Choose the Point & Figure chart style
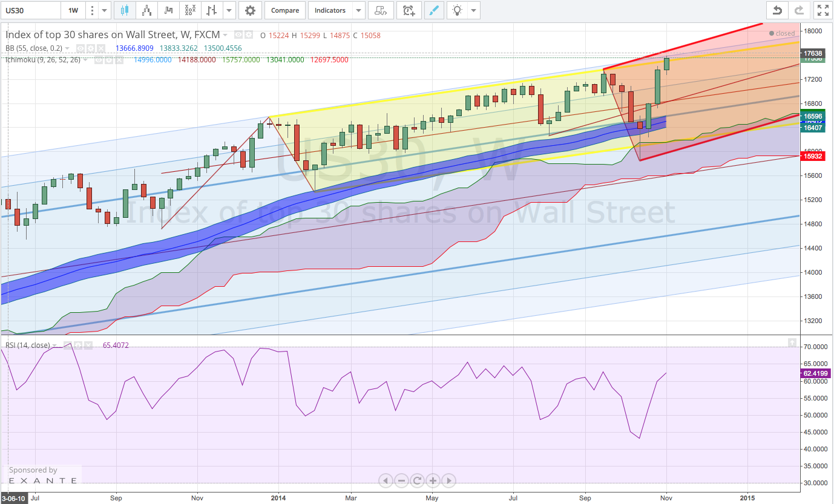 point(190,10)
